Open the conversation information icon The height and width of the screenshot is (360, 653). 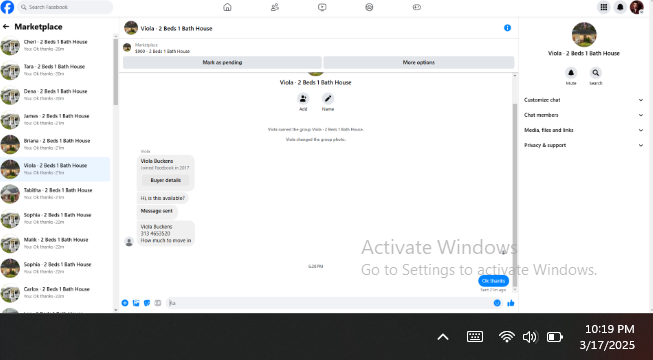pos(507,28)
